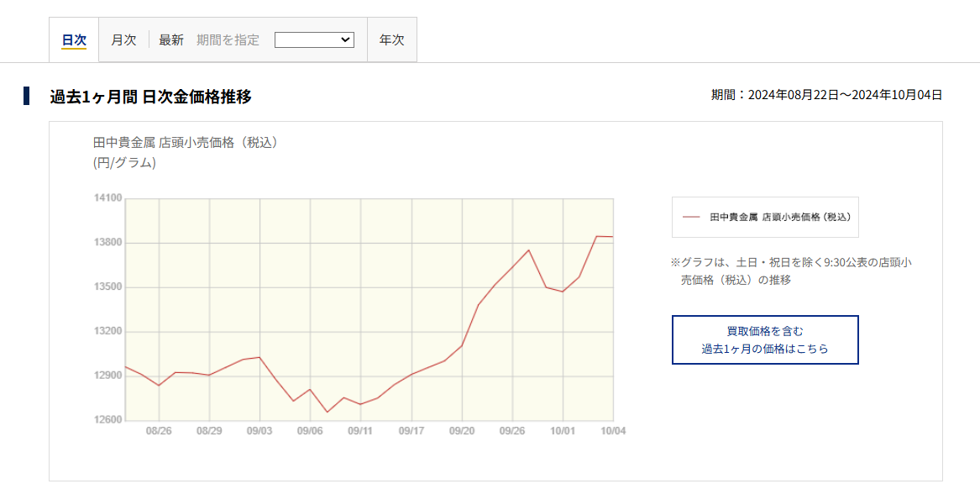This screenshot has width=980, height=489.
Task: Click the legend text 田中貴金属 店頭小売価格
Action: coord(779,217)
